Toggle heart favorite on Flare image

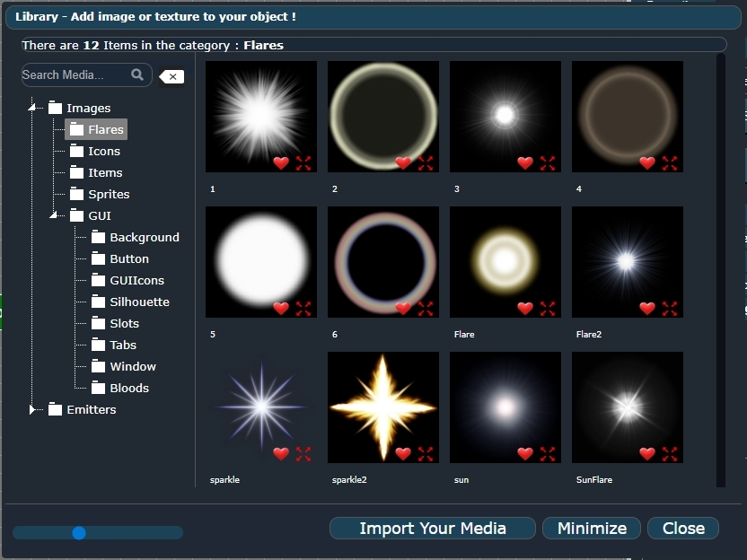coord(525,308)
